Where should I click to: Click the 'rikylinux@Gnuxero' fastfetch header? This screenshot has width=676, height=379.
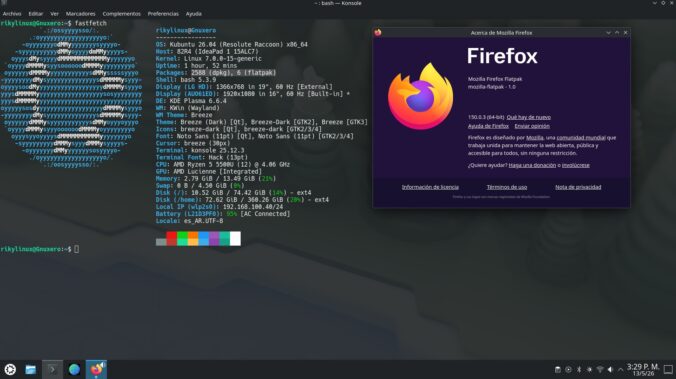click(x=186, y=31)
